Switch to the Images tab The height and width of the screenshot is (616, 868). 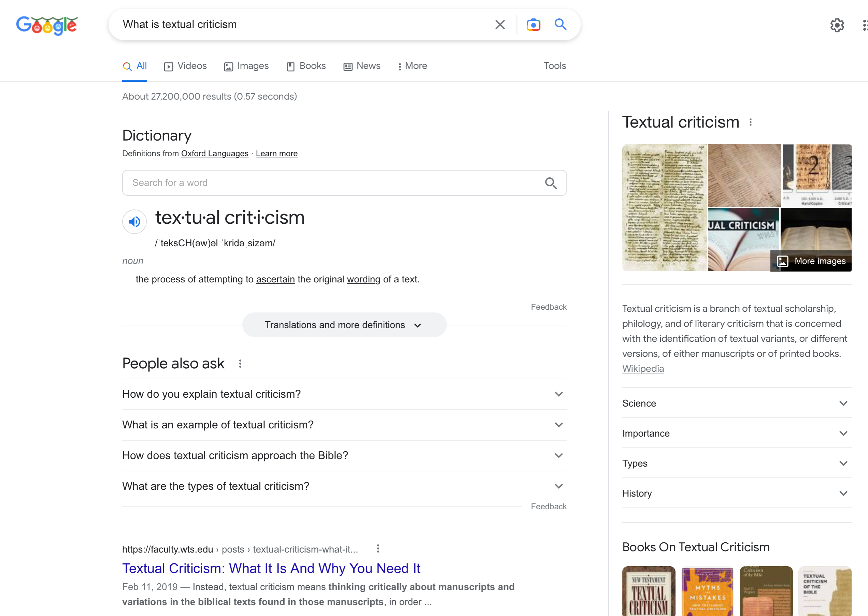[246, 66]
